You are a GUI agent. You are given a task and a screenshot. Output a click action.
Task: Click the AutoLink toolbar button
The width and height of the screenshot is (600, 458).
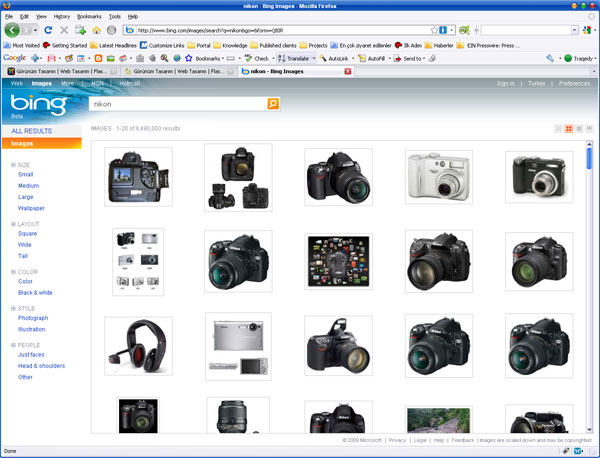334,58
